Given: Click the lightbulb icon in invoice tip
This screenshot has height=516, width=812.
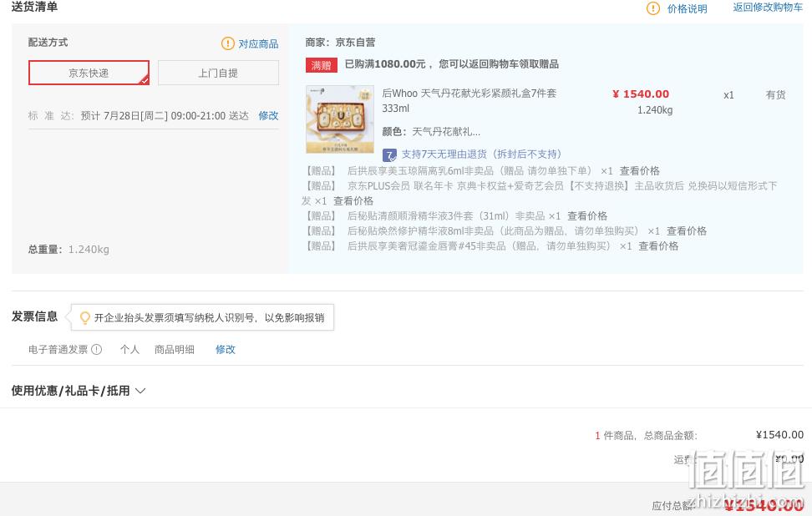Looking at the screenshot, I should point(85,318).
